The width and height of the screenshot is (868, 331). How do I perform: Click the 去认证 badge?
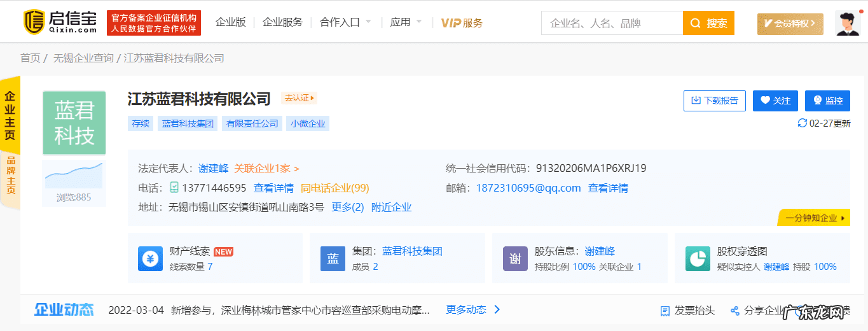(x=299, y=98)
